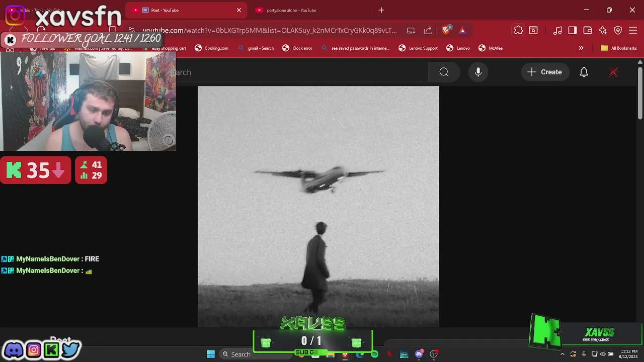Click the YouTube Create button
This screenshot has height=362, width=644.
tap(544, 72)
